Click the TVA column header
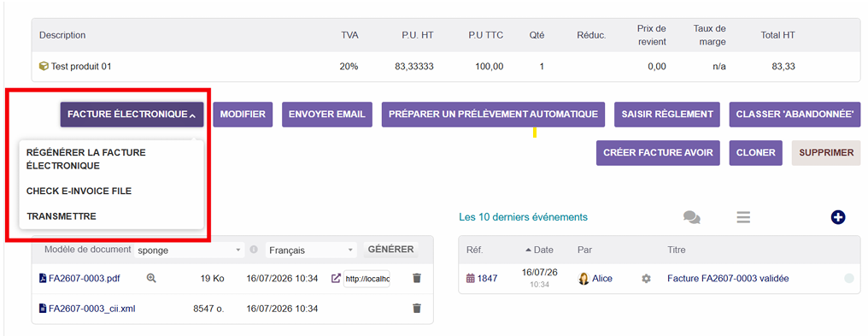 point(350,35)
